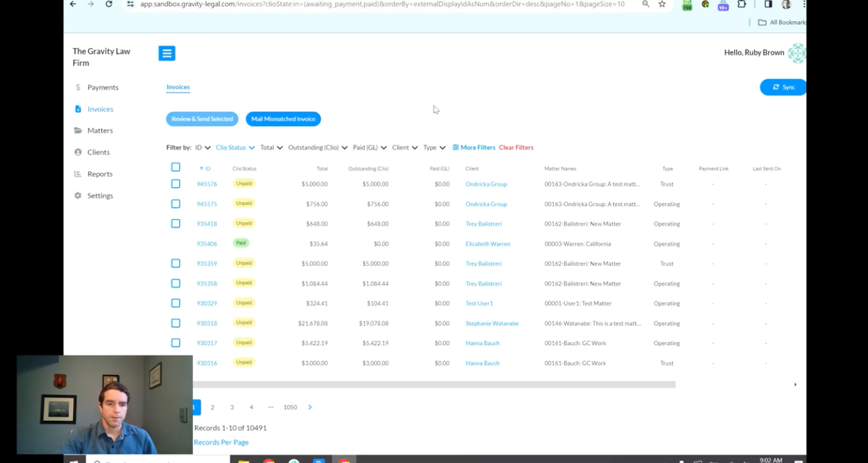Select checkbox for invoice 935418
Viewport: 868px width, 463px height.
pos(176,223)
